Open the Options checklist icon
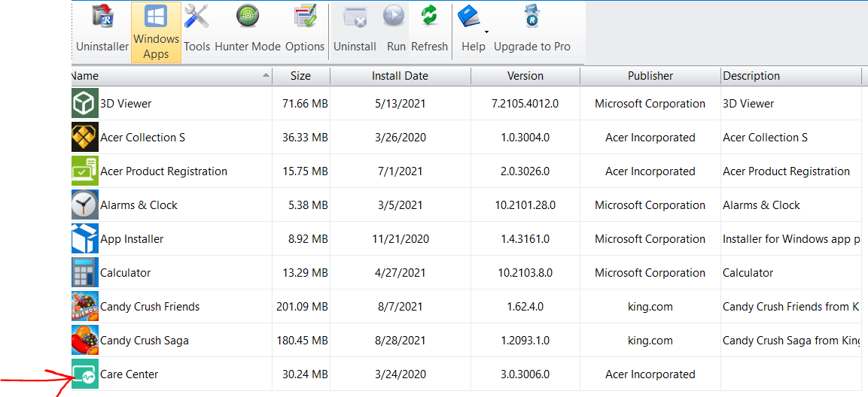 (x=305, y=17)
